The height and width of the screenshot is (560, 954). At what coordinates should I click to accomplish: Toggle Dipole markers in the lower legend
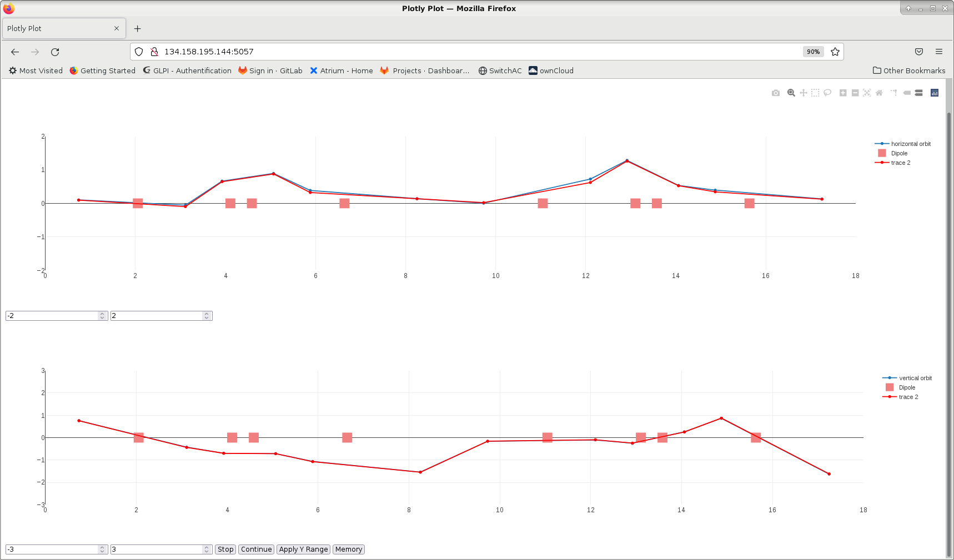click(x=907, y=387)
